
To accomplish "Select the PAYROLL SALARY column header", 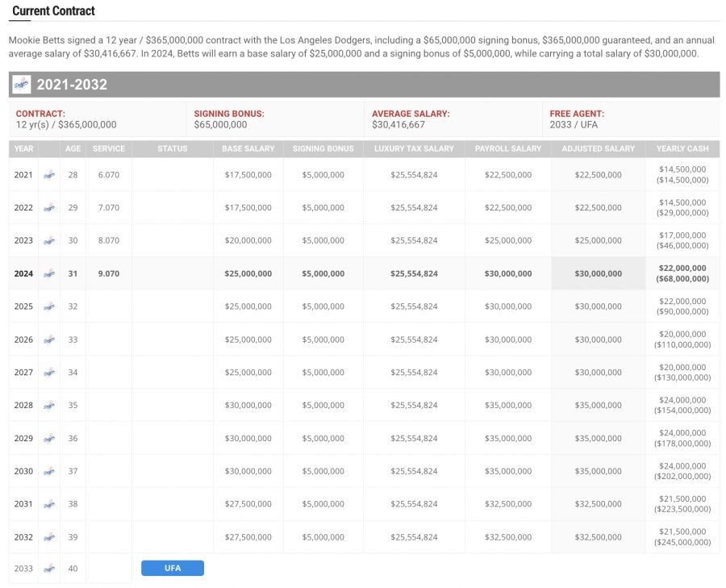I will [x=508, y=148].
